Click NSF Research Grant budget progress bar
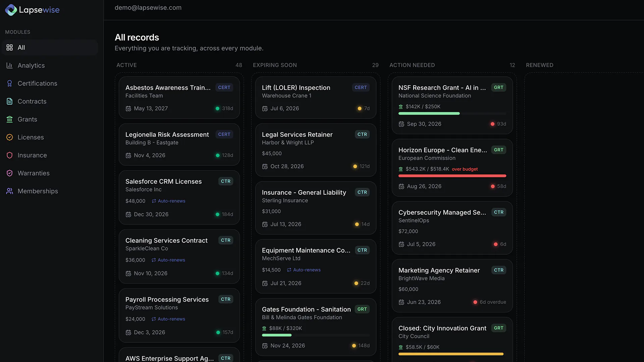The image size is (644, 362). tap(452, 114)
